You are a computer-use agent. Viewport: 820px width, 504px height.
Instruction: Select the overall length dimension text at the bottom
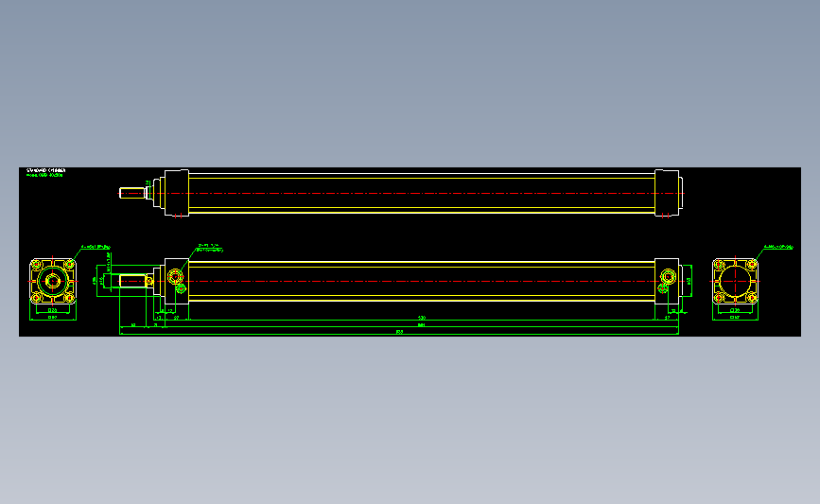399,332
